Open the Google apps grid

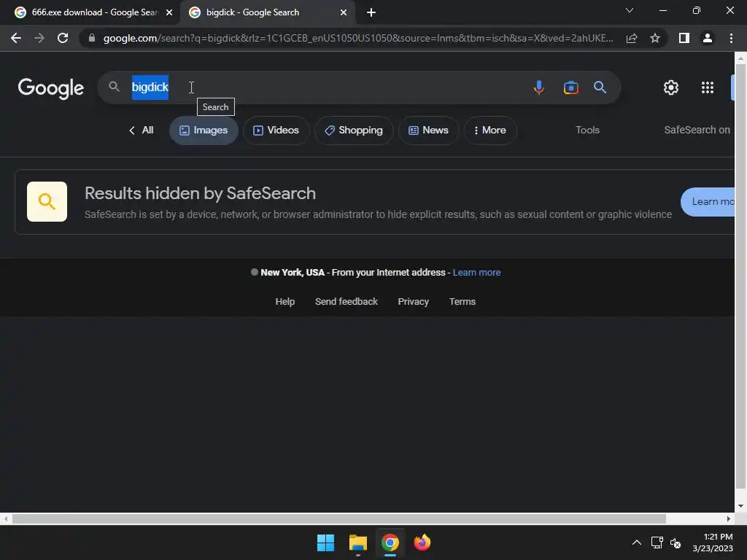[708, 87]
